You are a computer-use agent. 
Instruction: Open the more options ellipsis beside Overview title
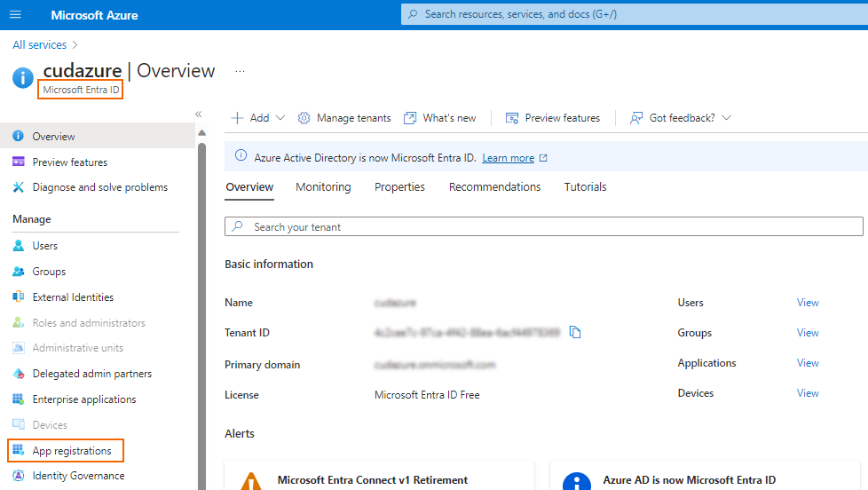coord(240,71)
